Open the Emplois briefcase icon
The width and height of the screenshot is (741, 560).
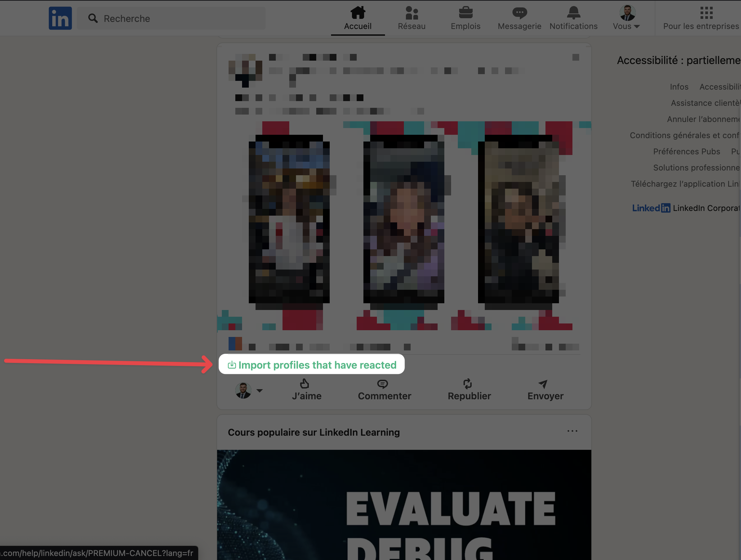pyautogui.click(x=465, y=13)
